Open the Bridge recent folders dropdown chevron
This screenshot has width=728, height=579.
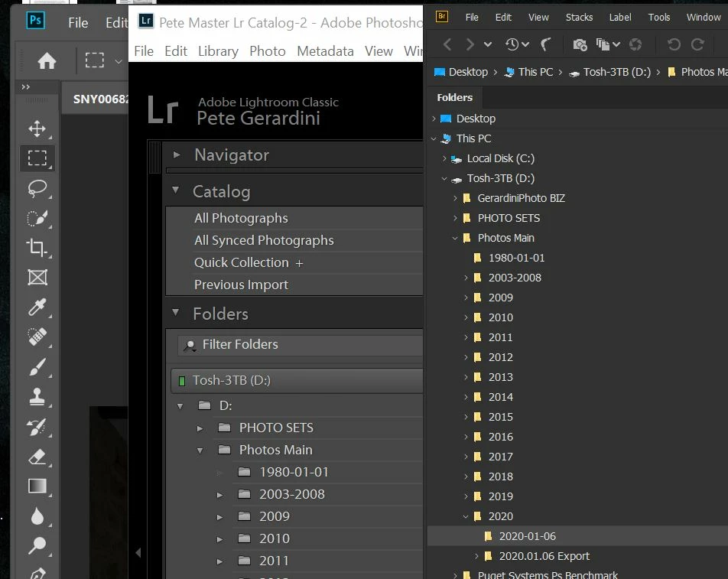click(x=488, y=44)
